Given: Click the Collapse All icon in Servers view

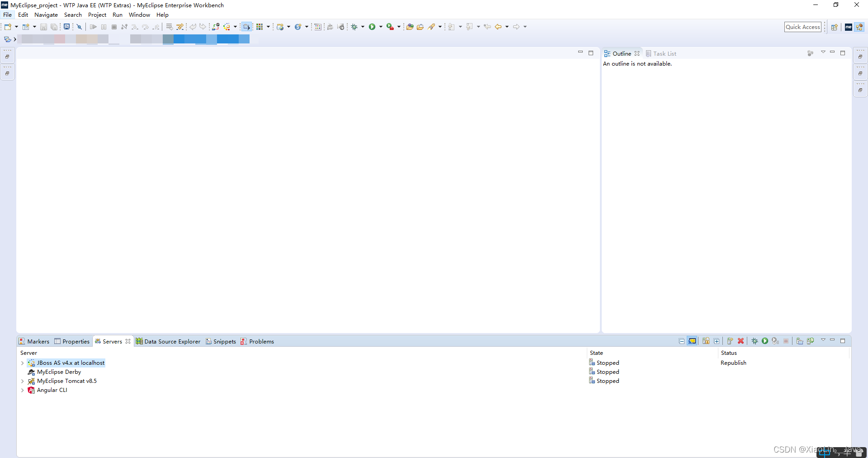Looking at the screenshot, I should coord(682,341).
